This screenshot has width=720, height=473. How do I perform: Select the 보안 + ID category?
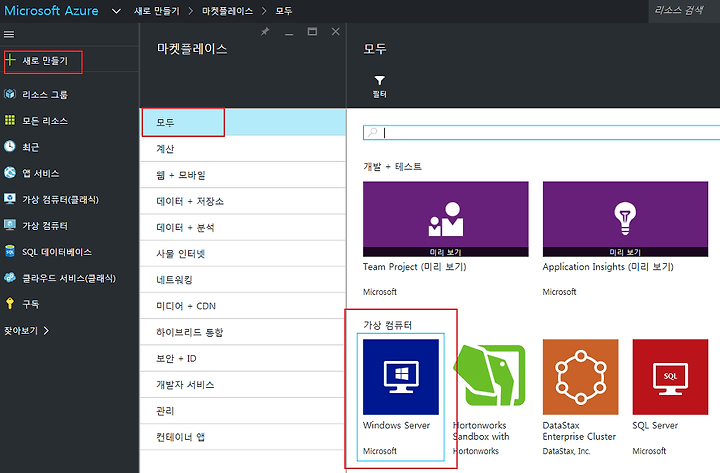(x=243, y=358)
